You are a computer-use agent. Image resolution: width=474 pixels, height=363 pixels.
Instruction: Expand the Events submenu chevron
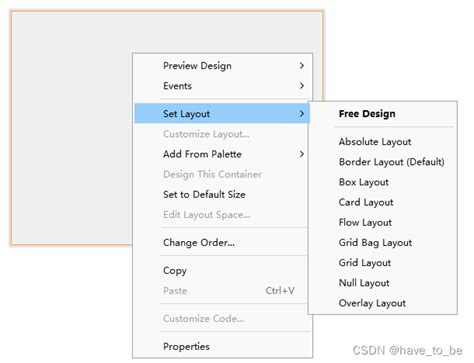(302, 86)
